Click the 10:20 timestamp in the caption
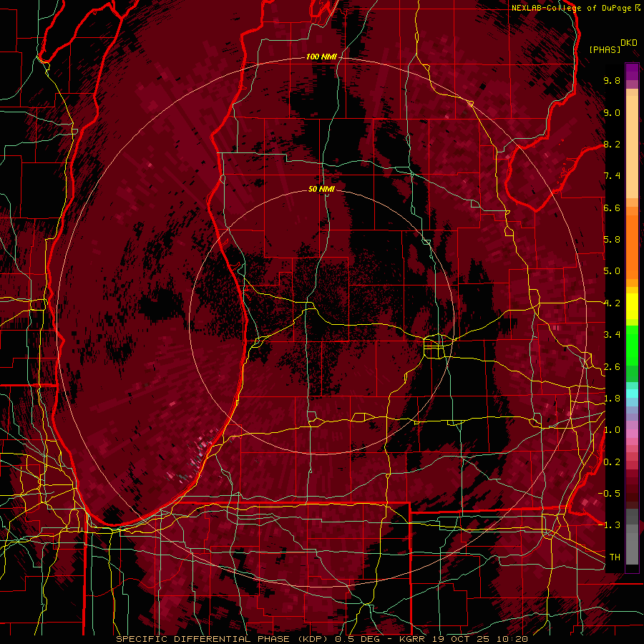Image resolution: width=644 pixels, height=644 pixels. click(x=512, y=639)
